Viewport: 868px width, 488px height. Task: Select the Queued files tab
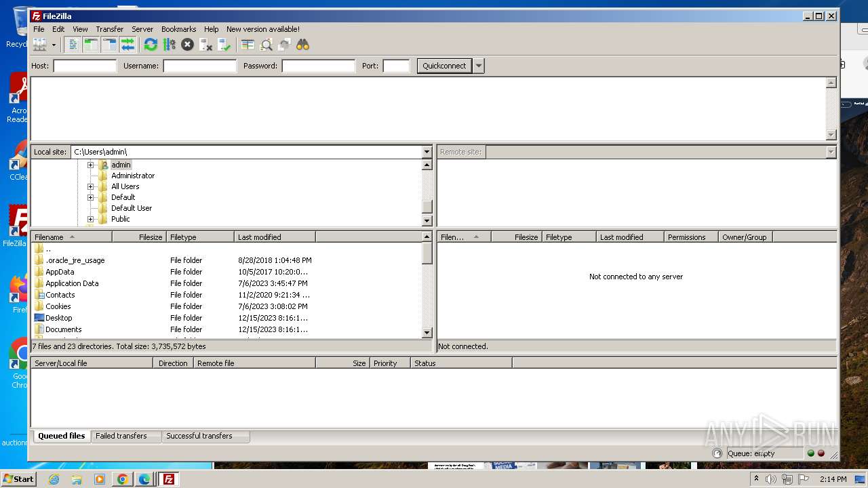[61, 436]
